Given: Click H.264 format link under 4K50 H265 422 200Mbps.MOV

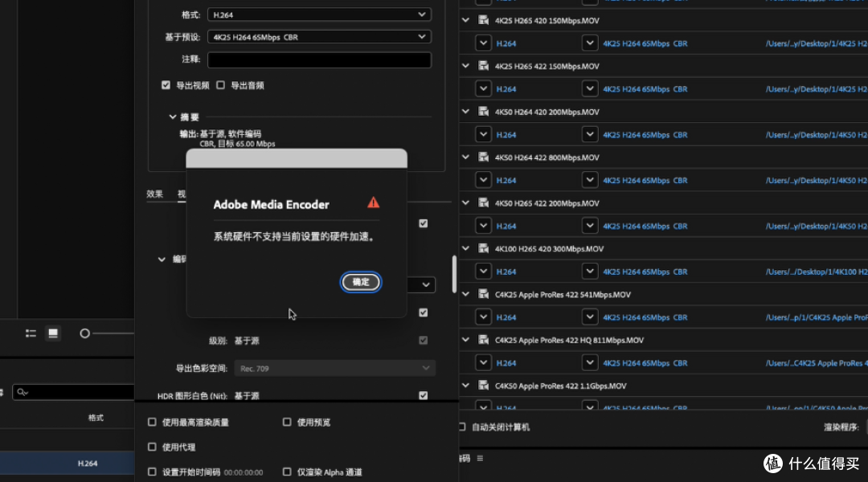Looking at the screenshot, I should click(x=506, y=226).
